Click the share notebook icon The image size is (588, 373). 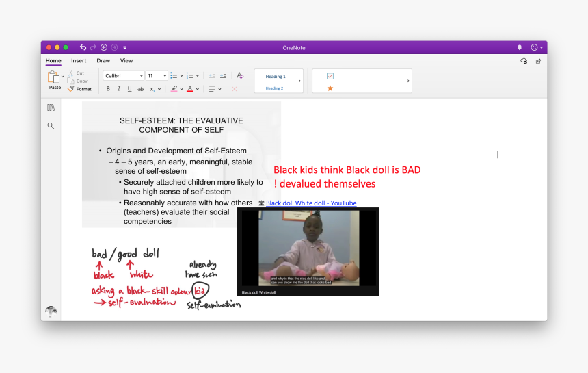pos(538,61)
